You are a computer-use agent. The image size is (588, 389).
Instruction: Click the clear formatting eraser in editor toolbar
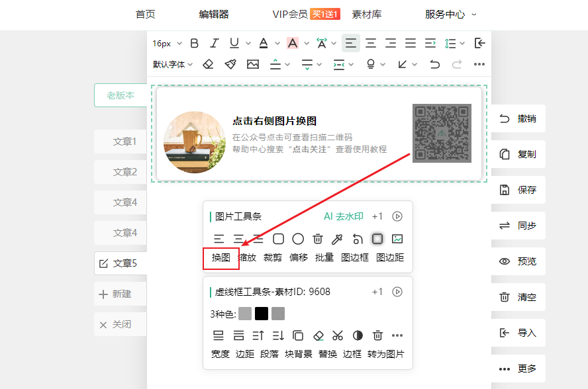pyautogui.click(x=208, y=64)
